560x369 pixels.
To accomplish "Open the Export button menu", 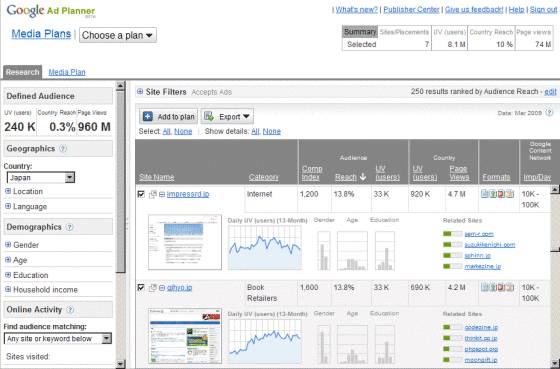I will coord(227,116).
